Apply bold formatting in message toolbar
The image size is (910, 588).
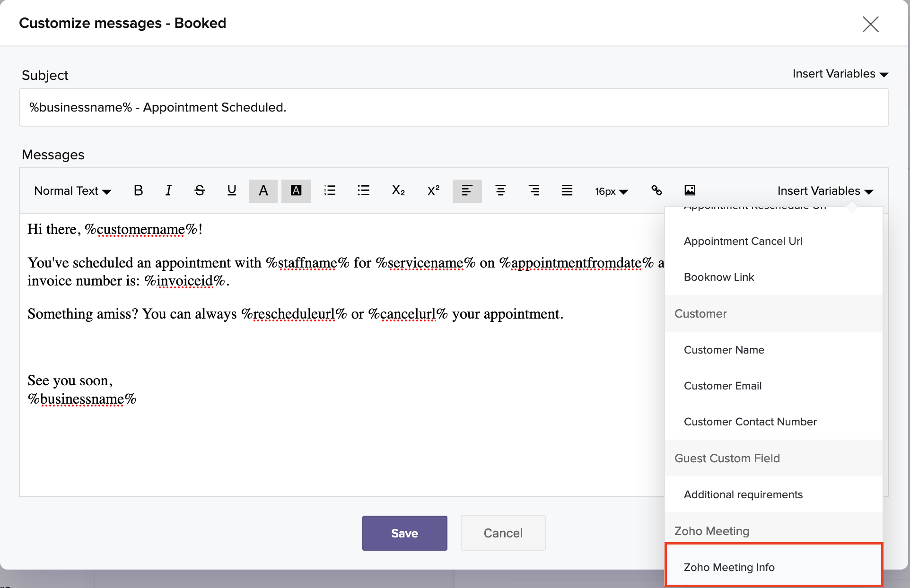point(138,190)
